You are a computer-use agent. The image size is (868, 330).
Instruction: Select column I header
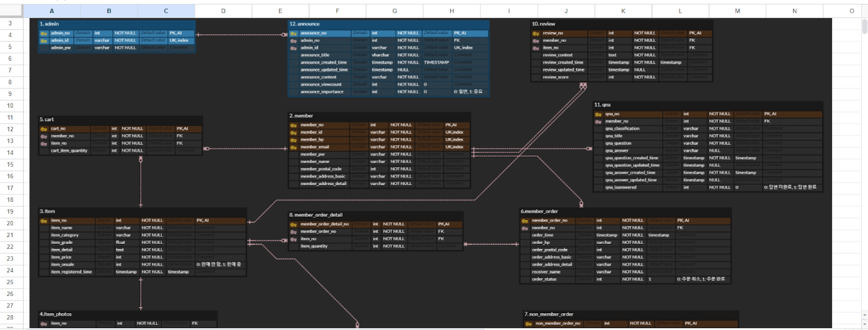[509, 11]
